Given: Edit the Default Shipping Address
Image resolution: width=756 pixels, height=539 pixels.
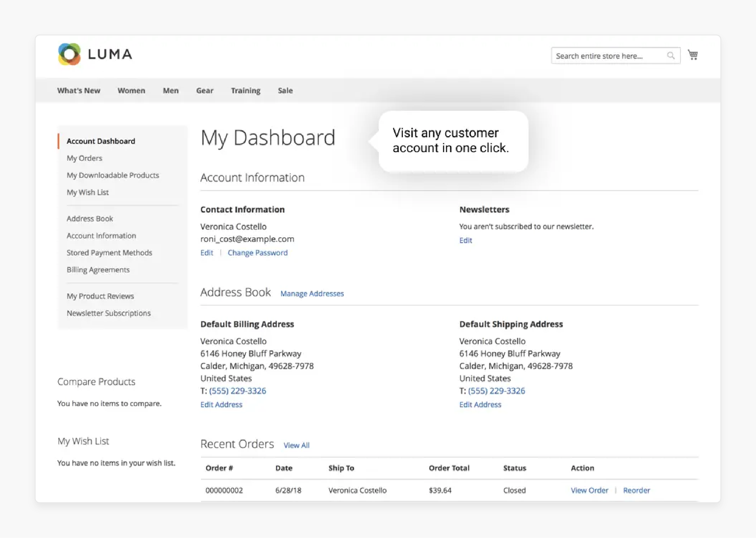Looking at the screenshot, I should click(x=480, y=405).
